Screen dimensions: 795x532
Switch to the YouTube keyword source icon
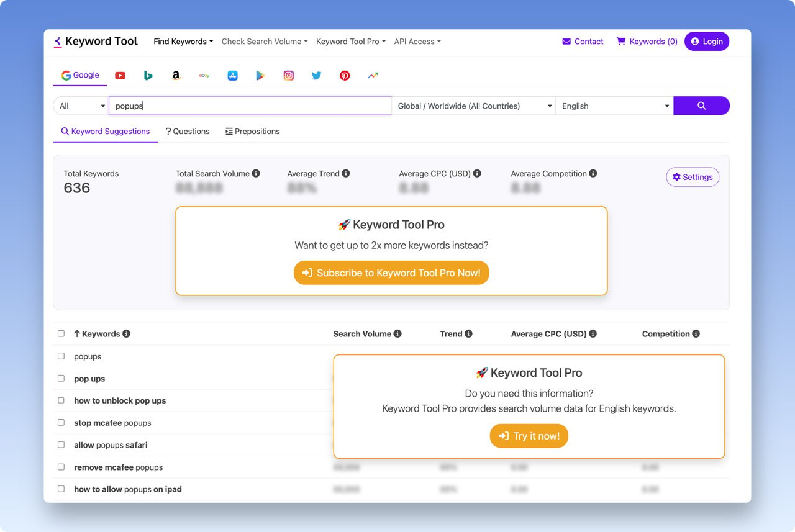point(120,76)
